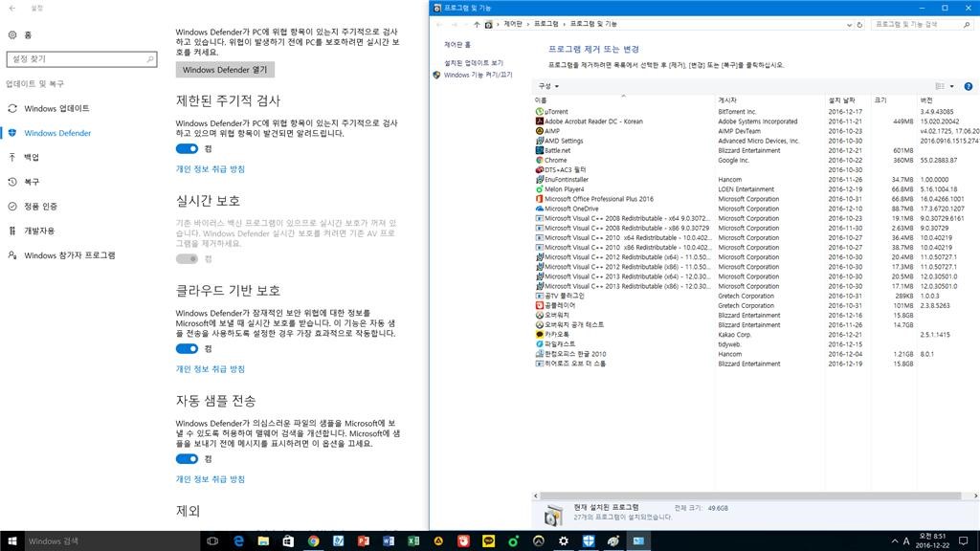
Task: Click the view mode icon in Programs toolbar
Action: 940,86
